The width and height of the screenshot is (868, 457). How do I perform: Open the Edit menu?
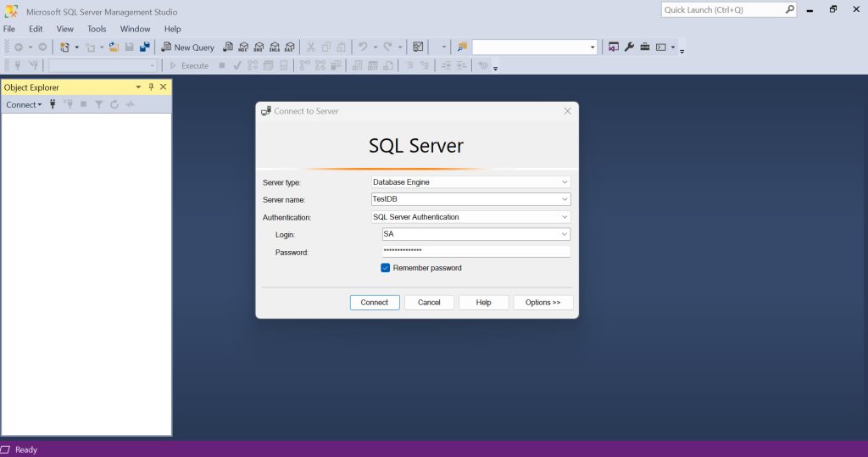tap(36, 29)
